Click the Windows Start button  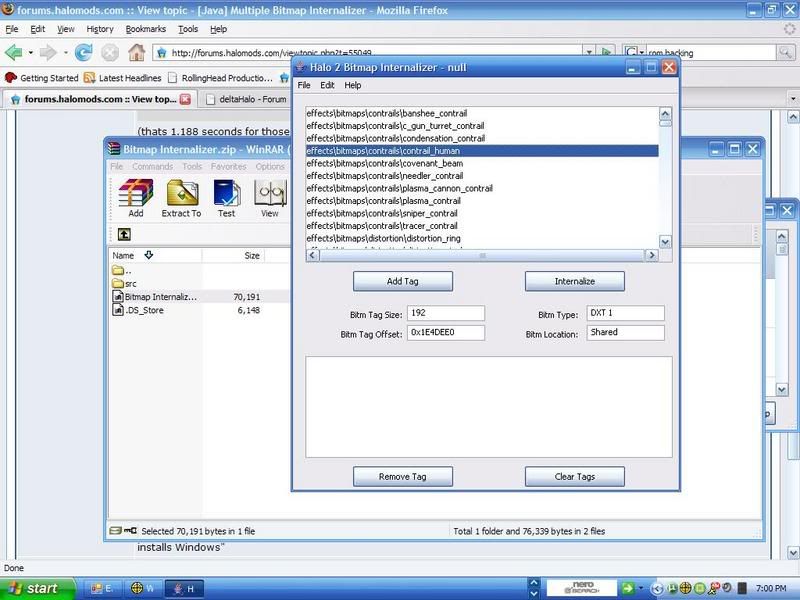pos(37,588)
